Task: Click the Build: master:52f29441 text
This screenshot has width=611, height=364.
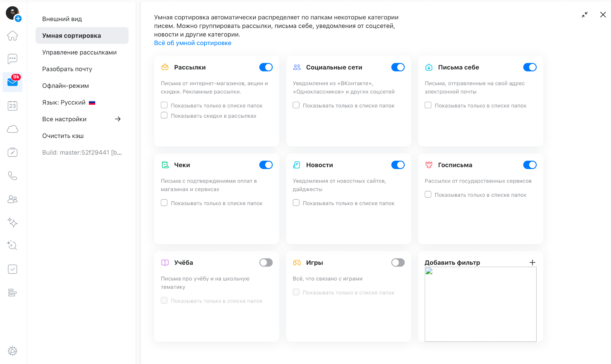Action: pyautogui.click(x=82, y=152)
